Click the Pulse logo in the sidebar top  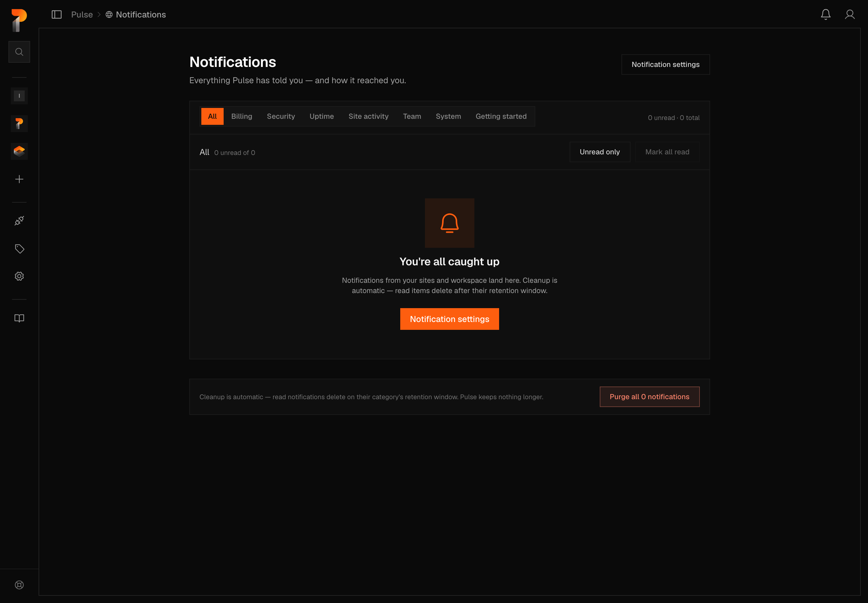(x=19, y=20)
